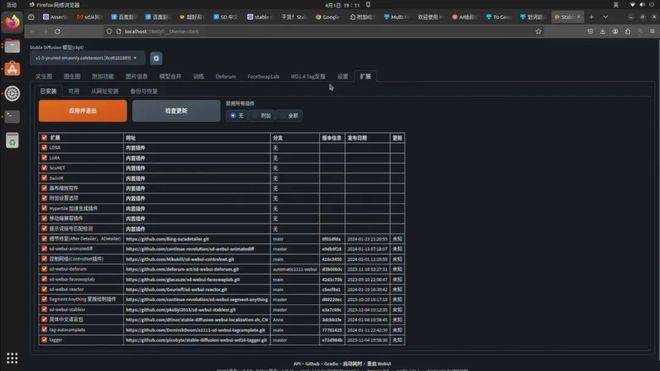
Task: Select the 全部 radio option
Action: 290,115
